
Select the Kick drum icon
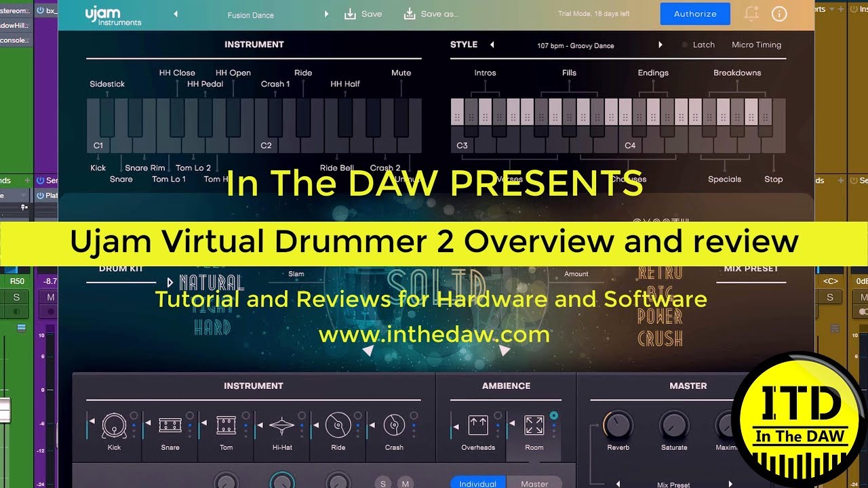[x=114, y=426]
